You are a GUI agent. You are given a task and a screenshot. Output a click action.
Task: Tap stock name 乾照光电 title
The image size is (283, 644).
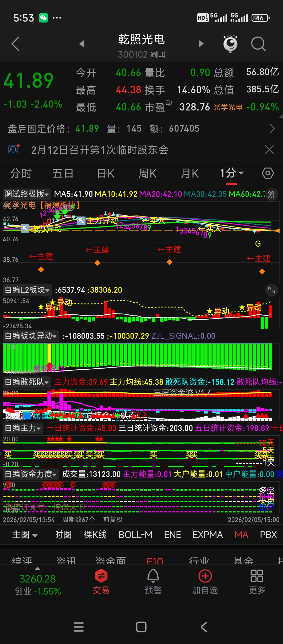pos(141,40)
